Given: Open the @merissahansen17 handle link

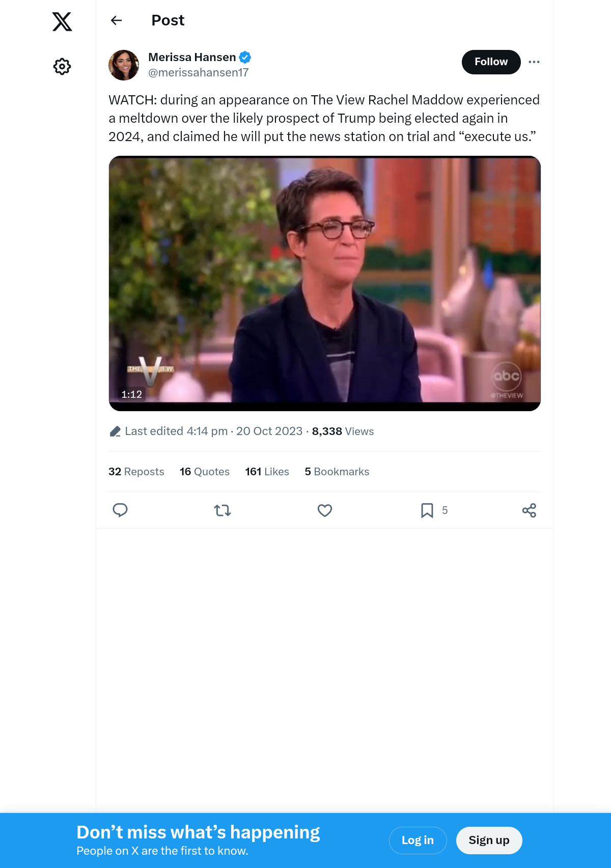Looking at the screenshot, I should [199, 72].
